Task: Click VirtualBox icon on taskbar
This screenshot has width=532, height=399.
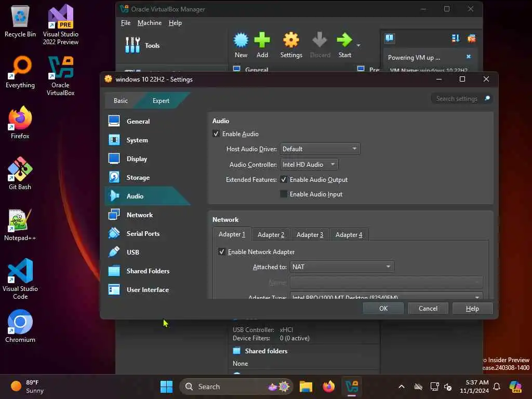Action: pos(352,387)
